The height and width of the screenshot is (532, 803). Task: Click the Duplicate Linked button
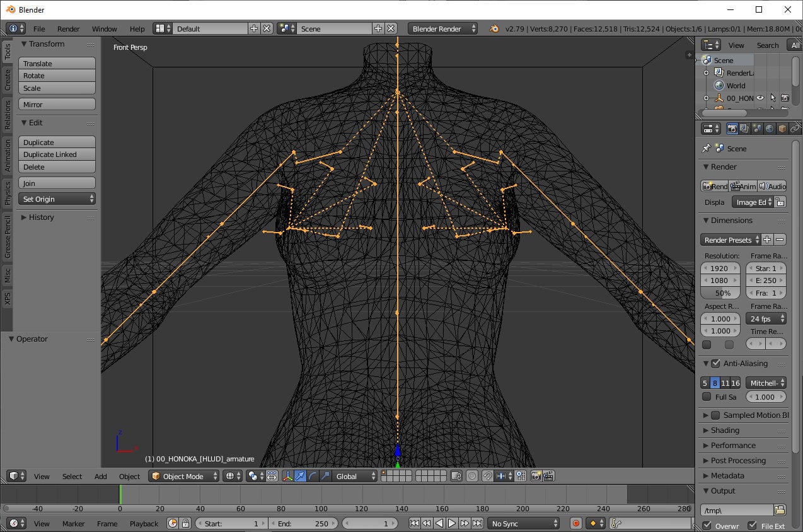(x=57, y=154)
